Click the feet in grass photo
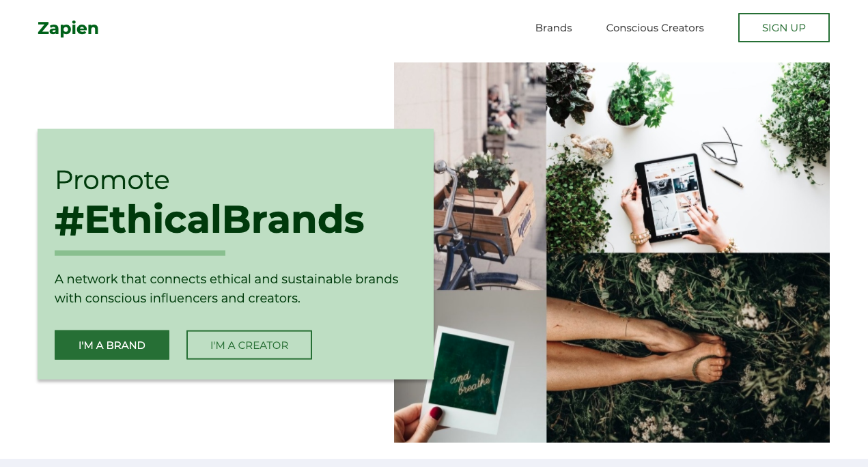868x467 pixels. (x=688, y=348)
